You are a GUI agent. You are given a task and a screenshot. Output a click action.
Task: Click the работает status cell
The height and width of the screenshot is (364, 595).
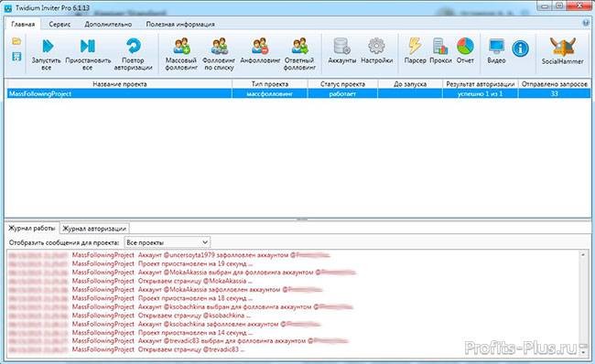(342, 93)
